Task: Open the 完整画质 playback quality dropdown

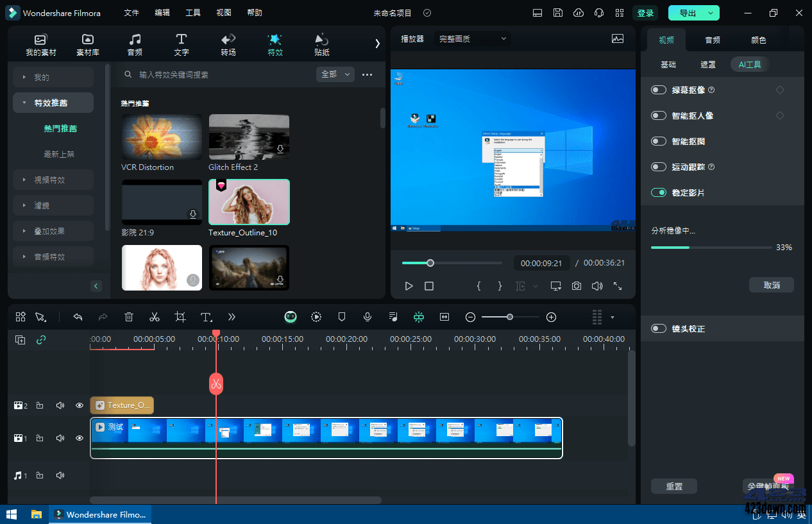Action: click(x=472, y=38)
